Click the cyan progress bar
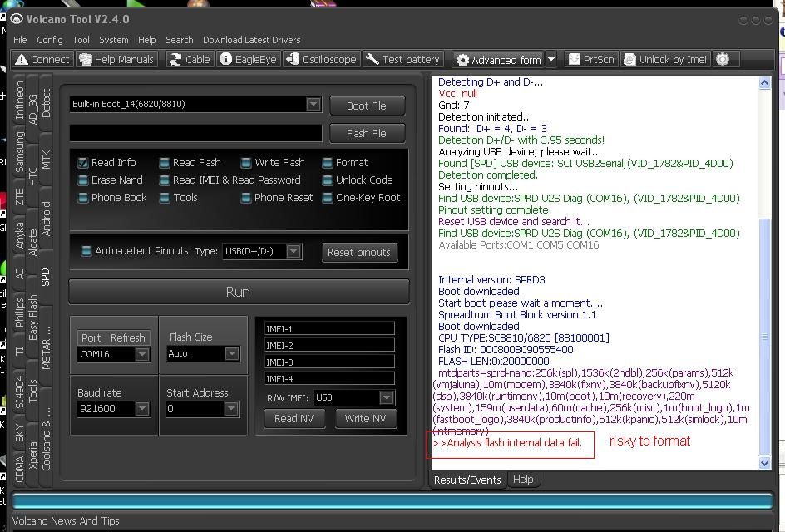This screenshot has width=785, height=532. click(392, 500)
